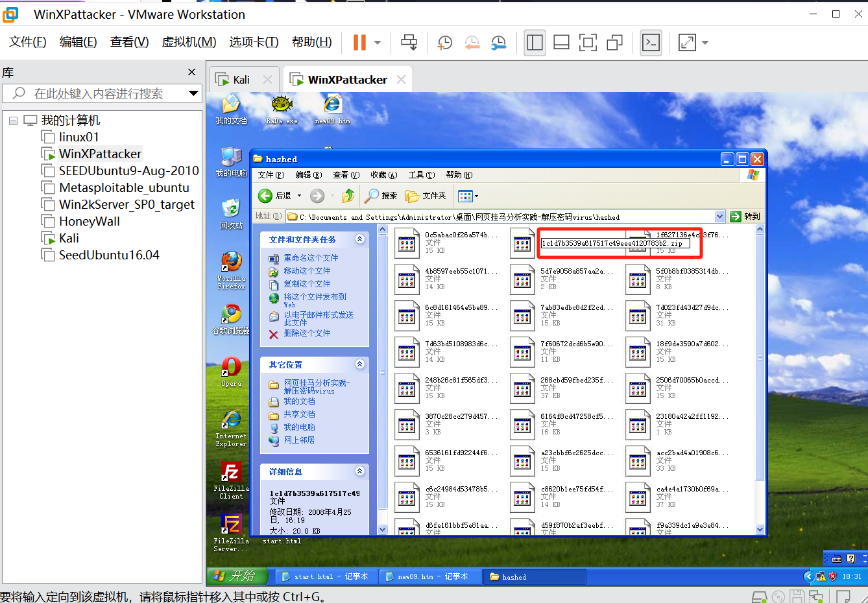Enter full screen mode in VMware toolbar
The width and height of the screenshot is (868, 603).
(588, 43)
